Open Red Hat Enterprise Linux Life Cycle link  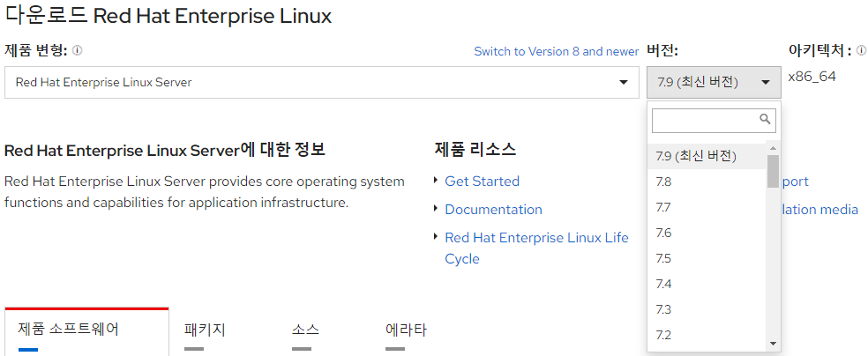537,248
